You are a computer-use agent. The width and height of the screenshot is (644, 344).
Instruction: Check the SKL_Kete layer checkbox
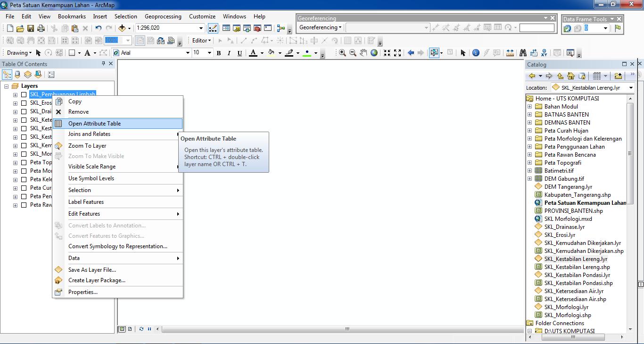click(x=24, y=120)
